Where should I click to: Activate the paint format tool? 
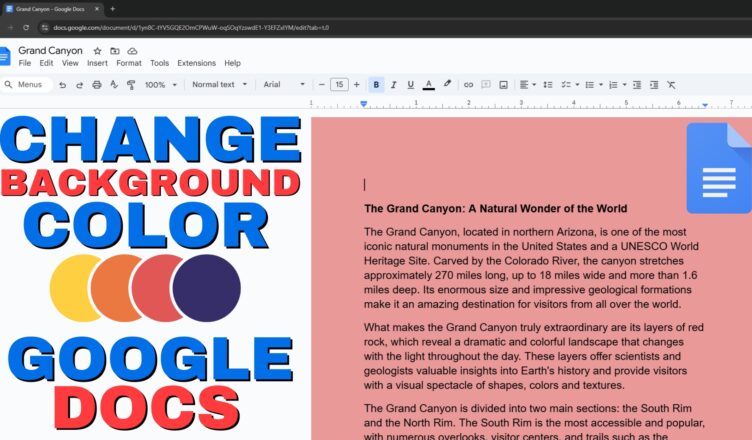130,85
